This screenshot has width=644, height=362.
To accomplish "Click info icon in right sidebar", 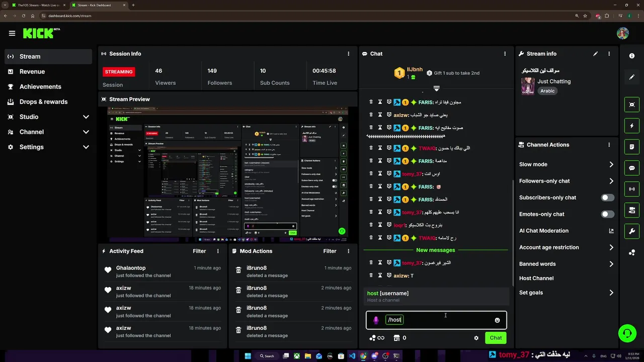I will tap(632, 56).
